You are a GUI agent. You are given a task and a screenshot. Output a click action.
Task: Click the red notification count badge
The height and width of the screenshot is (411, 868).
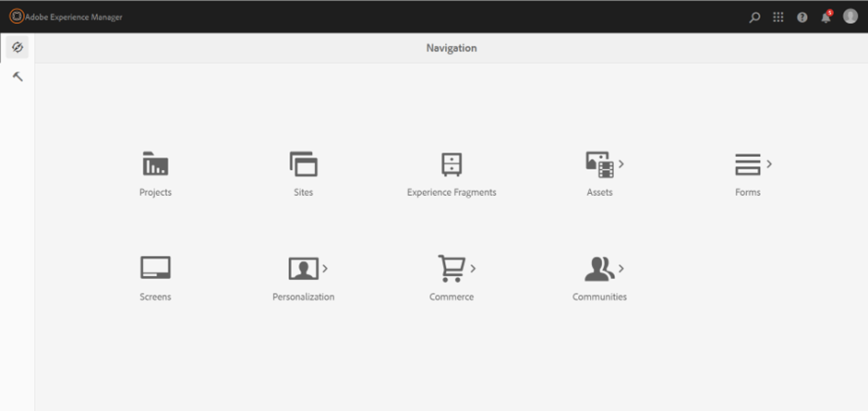tap(830, 13)
